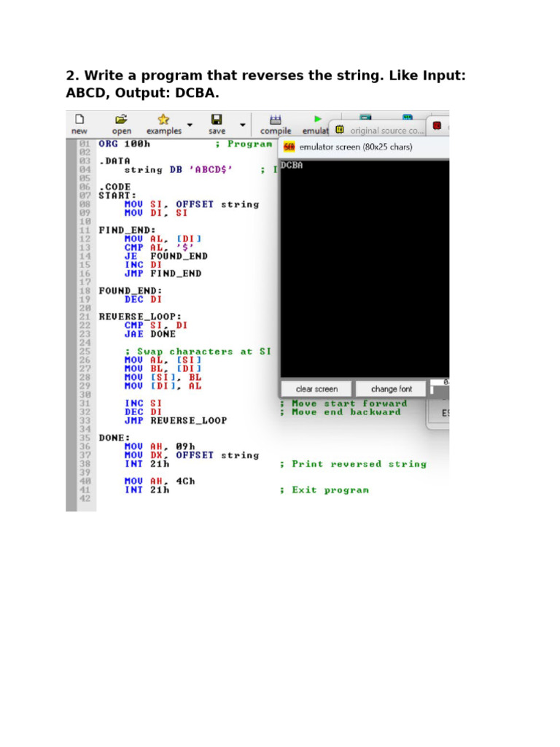Switch to the original source code window
The image size is (560, 747).
point(386,131)
